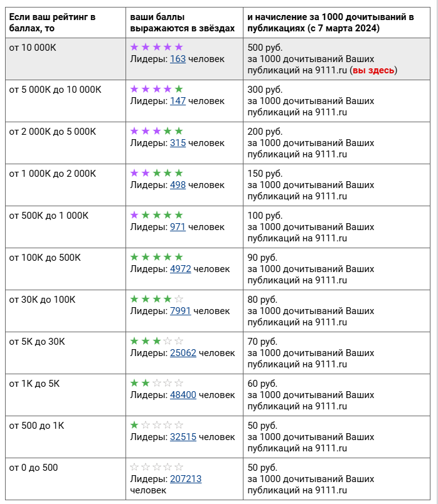Open the 315 leaders link

(x=178, y=143)
